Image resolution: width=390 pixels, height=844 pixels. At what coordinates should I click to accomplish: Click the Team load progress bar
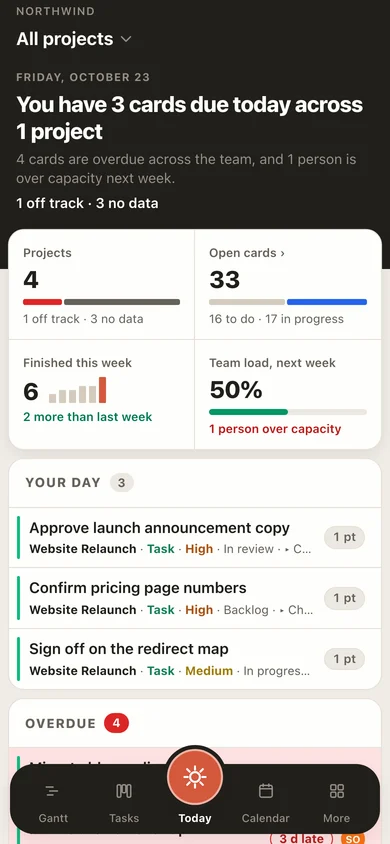(x=288, y=412)
